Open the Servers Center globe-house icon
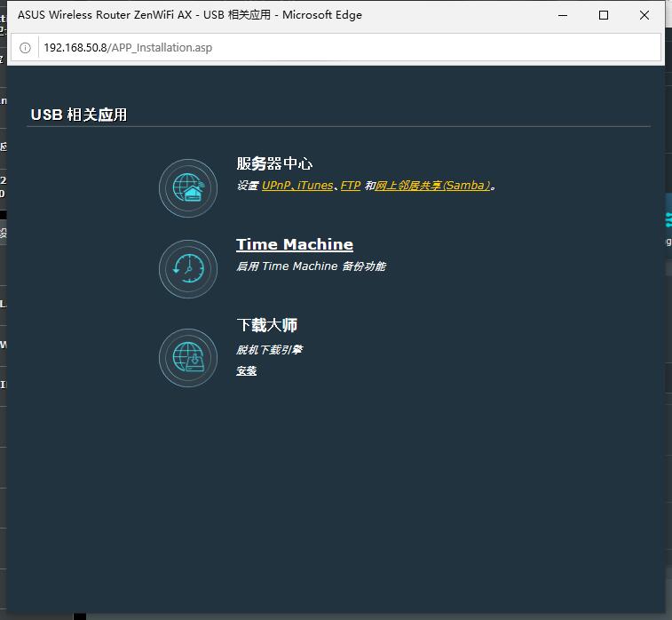This screenshot has width=672, height=620. pyautogui.click(x=188, y=188)
